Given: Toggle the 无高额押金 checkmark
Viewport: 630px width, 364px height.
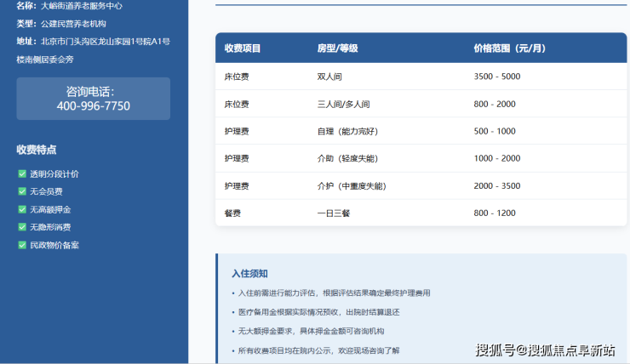Looking at the screenshot, I should (22, 209).
